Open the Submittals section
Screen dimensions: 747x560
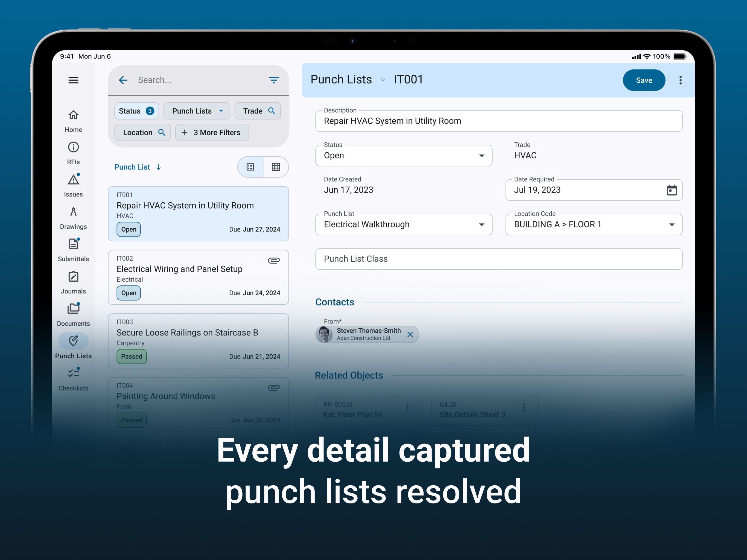pyautogui.click(x=73, y=244)
